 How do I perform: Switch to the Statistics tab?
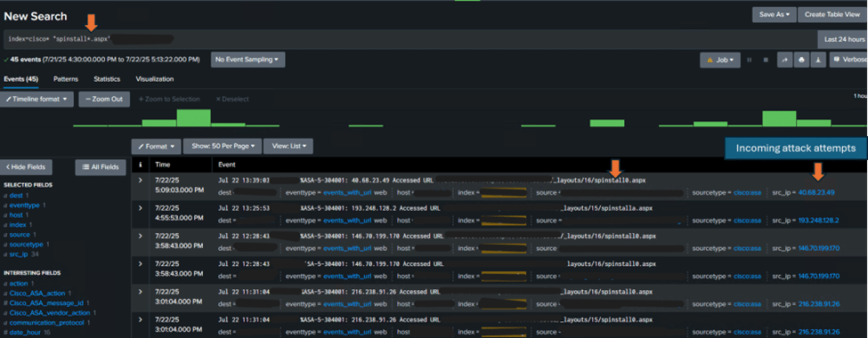[x=107, y=79]
